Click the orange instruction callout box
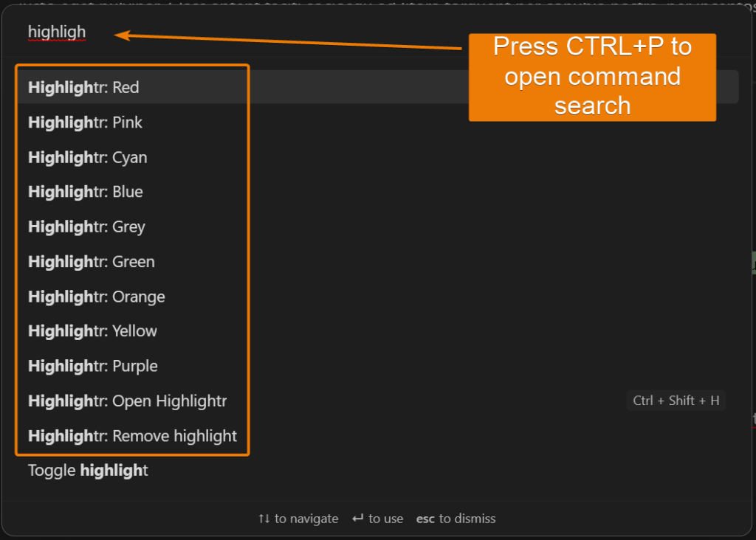Screen dimensions: 756x540 click(x=592, y=77)
